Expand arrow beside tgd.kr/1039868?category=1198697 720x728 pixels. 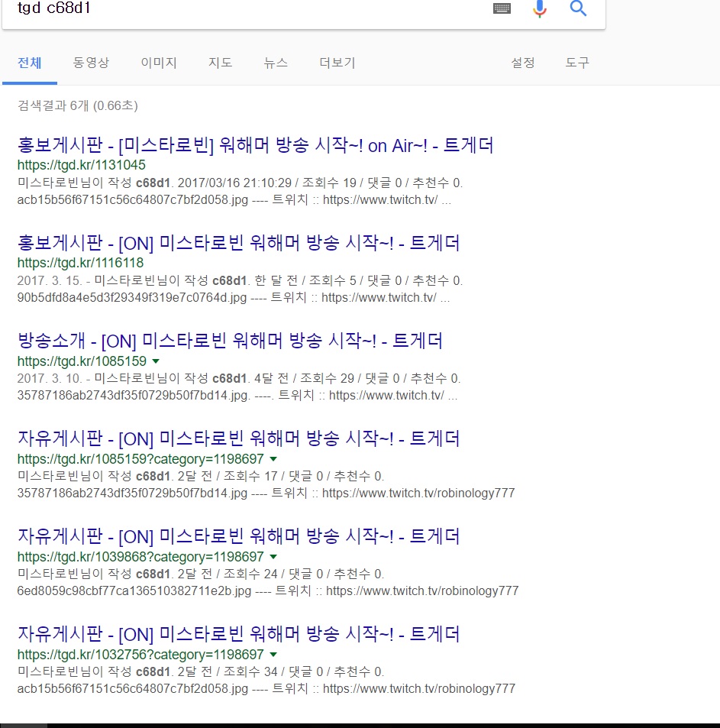273,557
